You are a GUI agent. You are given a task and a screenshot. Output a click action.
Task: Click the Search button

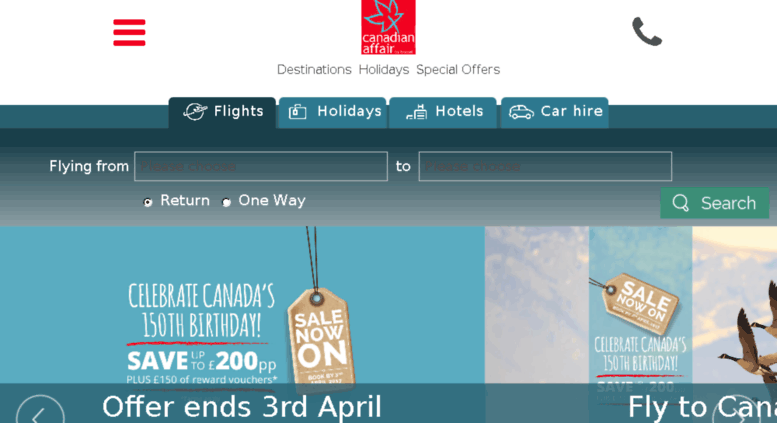point(715,203)
